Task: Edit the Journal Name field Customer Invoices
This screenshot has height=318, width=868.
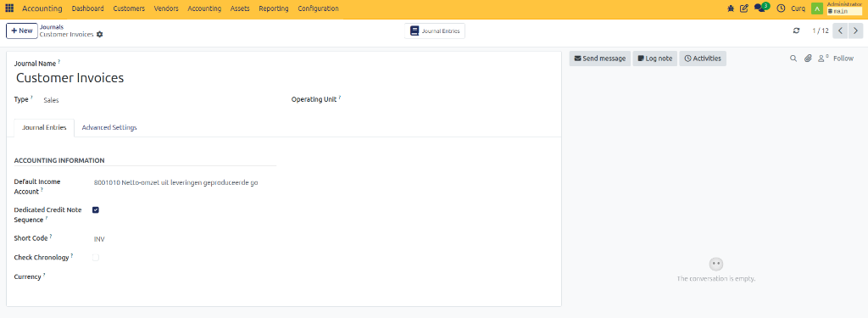Action: [x=70, y=78]
